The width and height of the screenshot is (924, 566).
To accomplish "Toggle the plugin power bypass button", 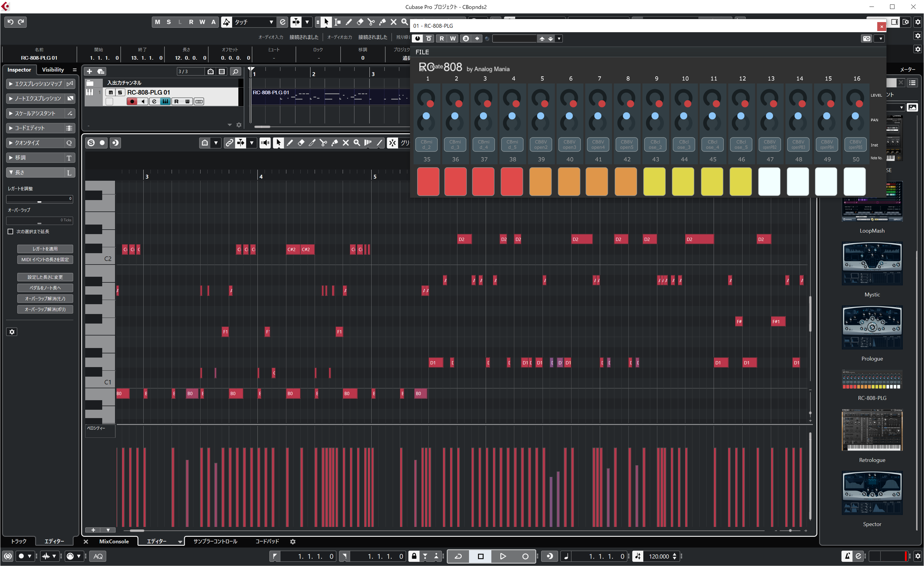I will pyautogui.click(x=417, y=39).
